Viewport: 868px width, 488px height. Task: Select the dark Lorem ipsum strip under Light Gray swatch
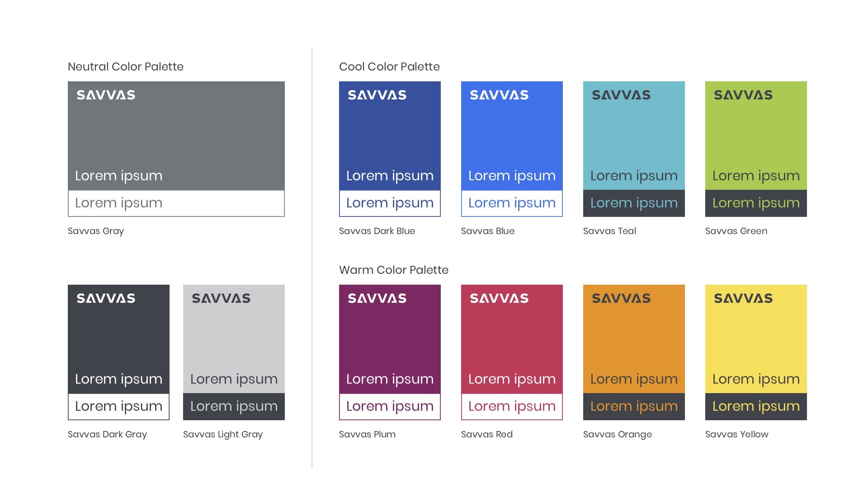[x=234, y=407]
